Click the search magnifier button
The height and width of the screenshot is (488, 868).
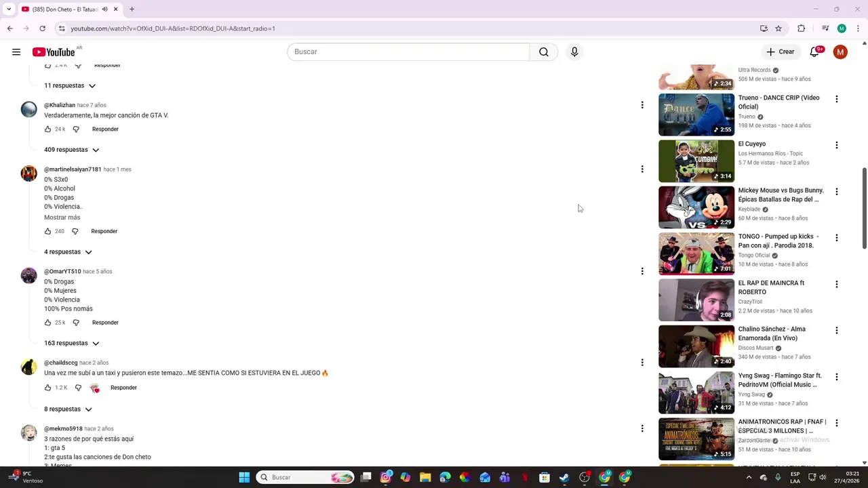tap(544, 52)
